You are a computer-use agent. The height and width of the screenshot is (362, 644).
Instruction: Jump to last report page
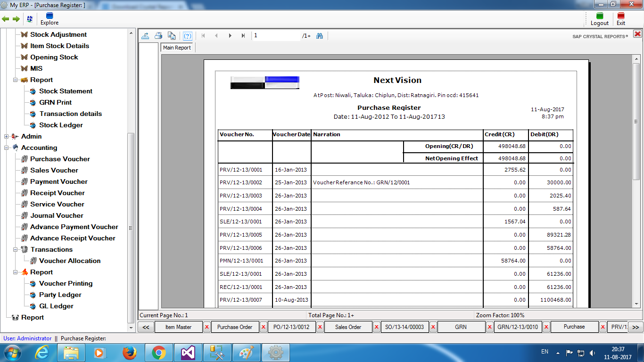pos(243,36)
